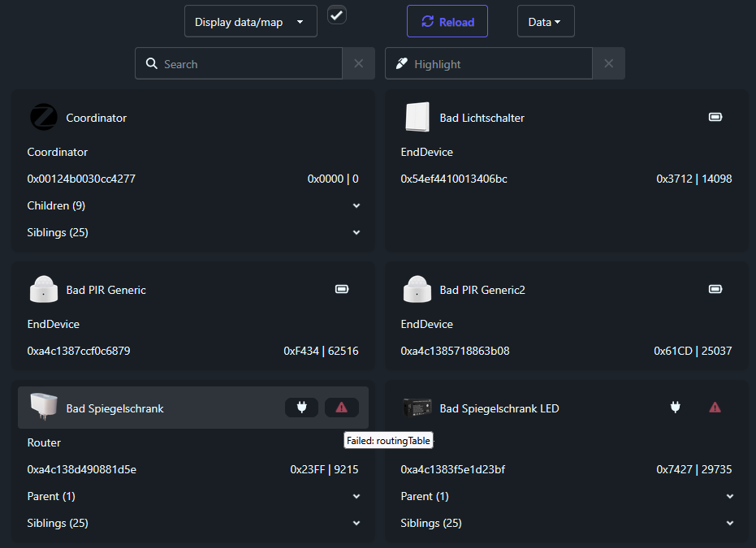Expand Coordinator Siblings (25)

[193, 232]
